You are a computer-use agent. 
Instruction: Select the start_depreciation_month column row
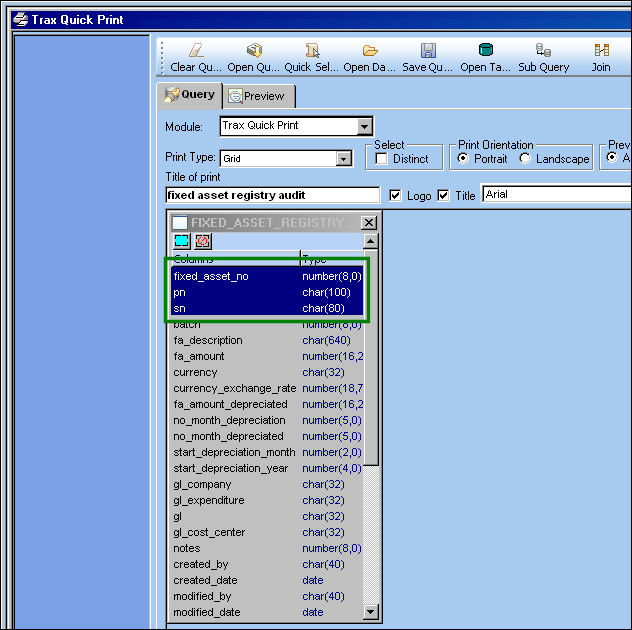click(x=268, y=452)
